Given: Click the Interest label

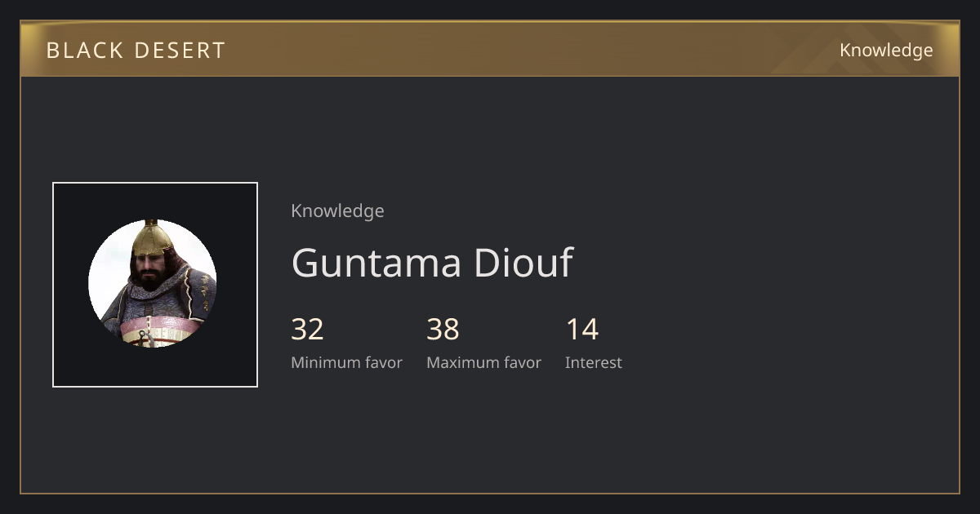Looking at the screenshot, I should coord(594,363).
